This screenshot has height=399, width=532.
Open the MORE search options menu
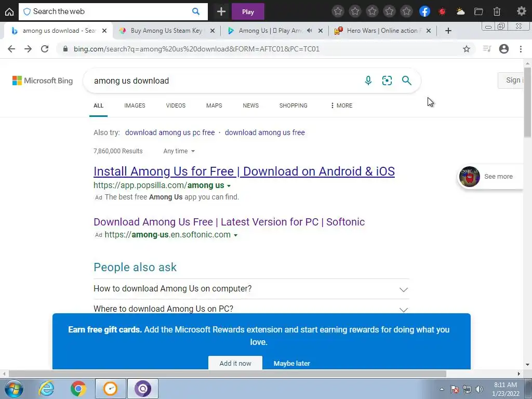[341, 105]
